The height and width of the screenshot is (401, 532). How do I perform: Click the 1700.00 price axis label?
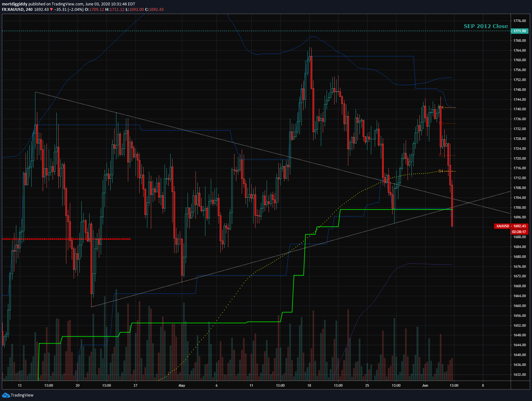tap(520, 208)
